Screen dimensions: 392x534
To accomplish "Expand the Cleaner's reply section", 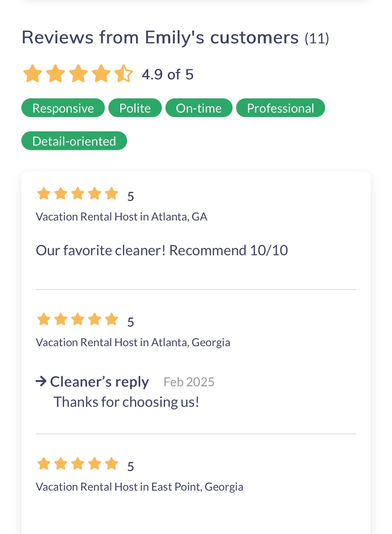I will 99,381.
